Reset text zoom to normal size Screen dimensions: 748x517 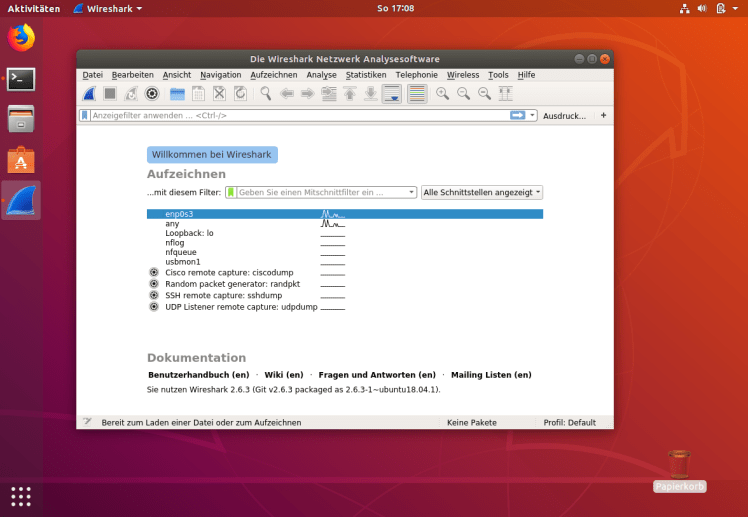pyautogui.click(x=485, y=93)
